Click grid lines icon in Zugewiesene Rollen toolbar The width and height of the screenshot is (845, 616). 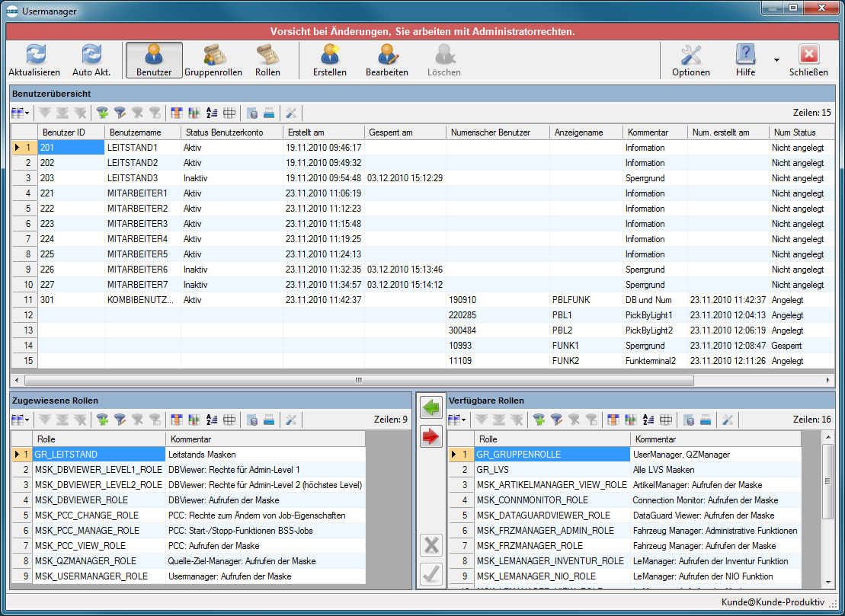(x=229, y=420)
